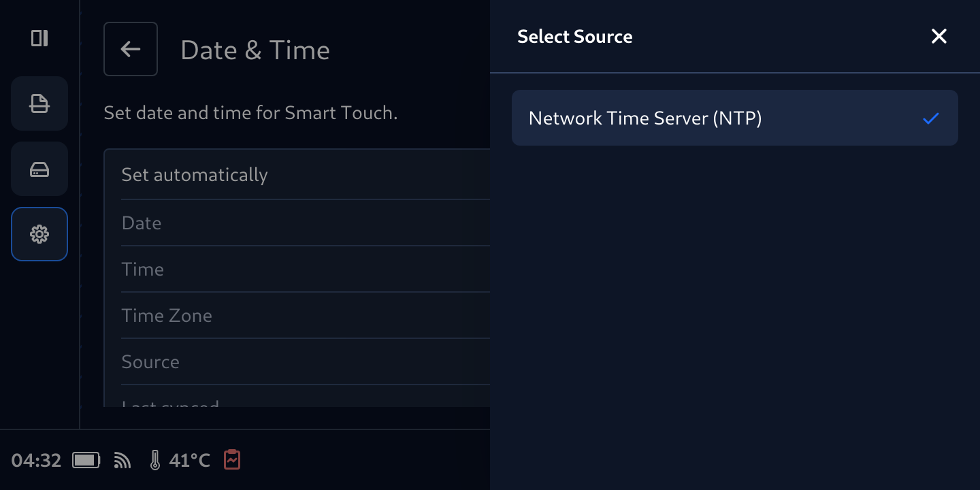
Task: Open the print jobs sidebar icon
Action: click(39, 103)
